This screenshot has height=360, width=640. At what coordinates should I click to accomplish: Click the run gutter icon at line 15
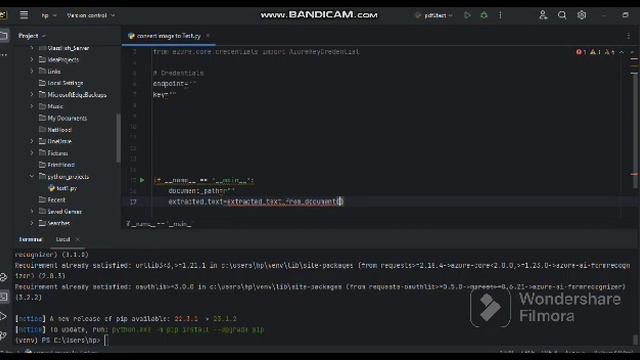click(x=142, y=180)
